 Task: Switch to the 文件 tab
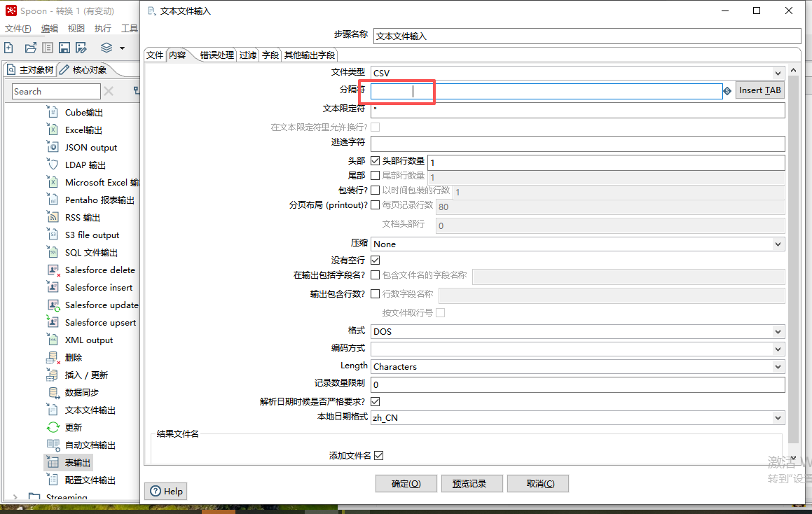[x=155, y=55]
